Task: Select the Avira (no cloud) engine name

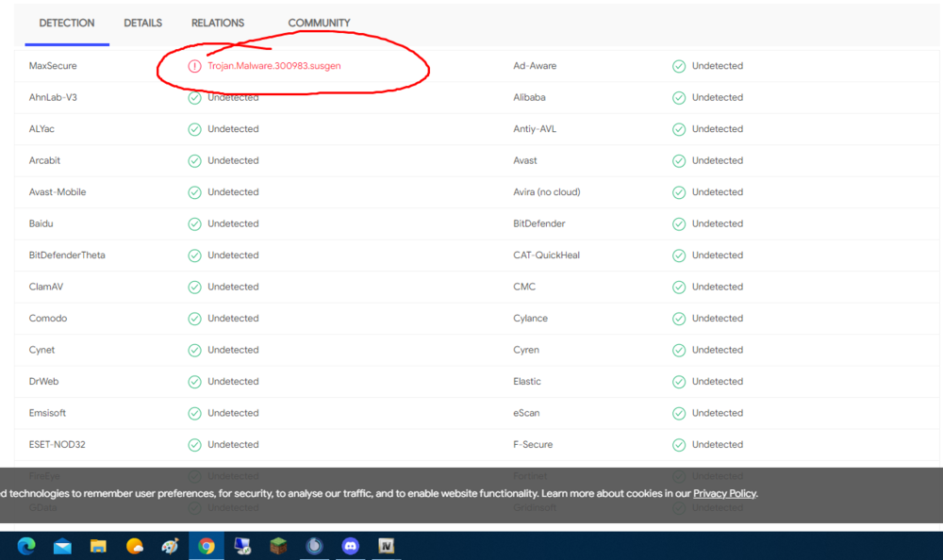Action: [547, 192]
